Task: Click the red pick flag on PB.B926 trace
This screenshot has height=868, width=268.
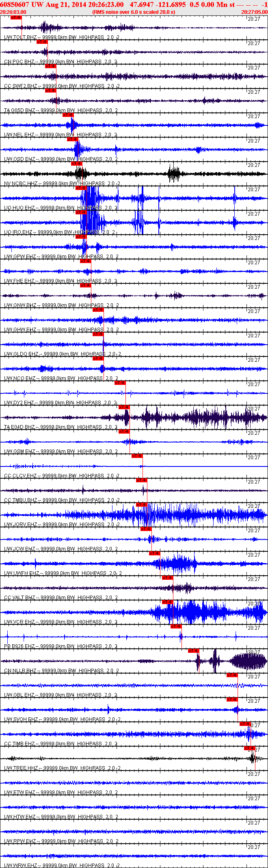Action: pos(177,626)
